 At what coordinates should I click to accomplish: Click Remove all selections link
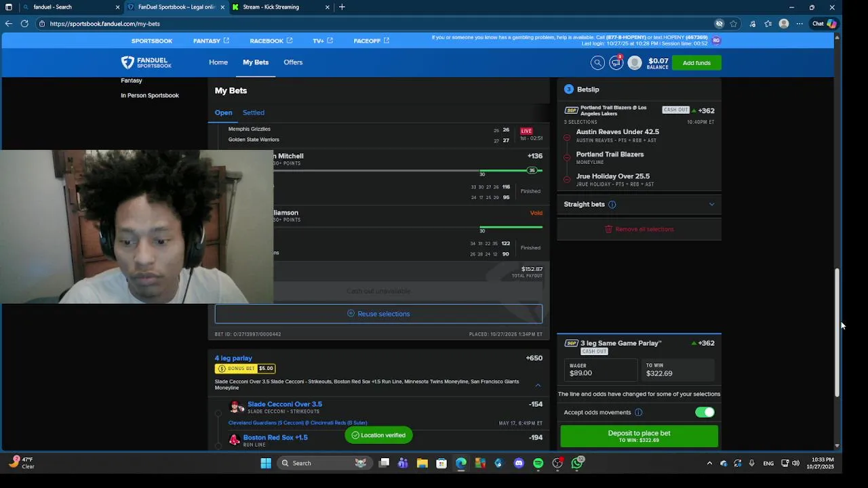click(639, 229)
